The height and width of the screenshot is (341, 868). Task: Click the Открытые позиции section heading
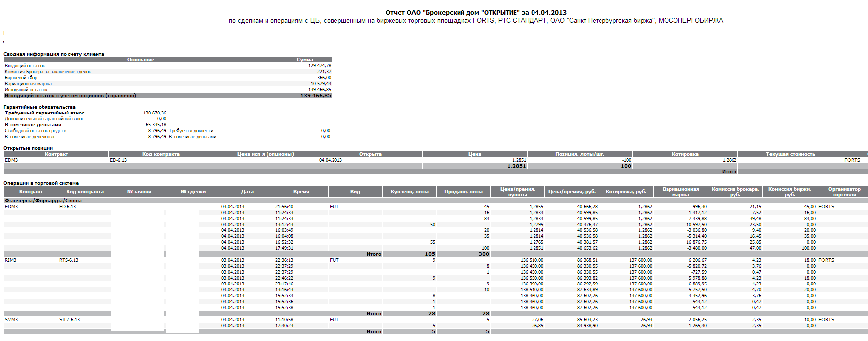pos(28,148)
